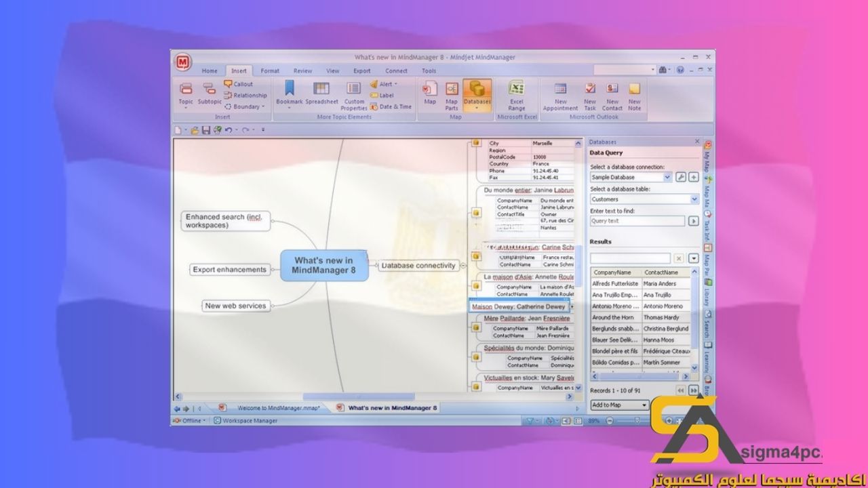Select the Enhanced search topic

tap(226, 221)
